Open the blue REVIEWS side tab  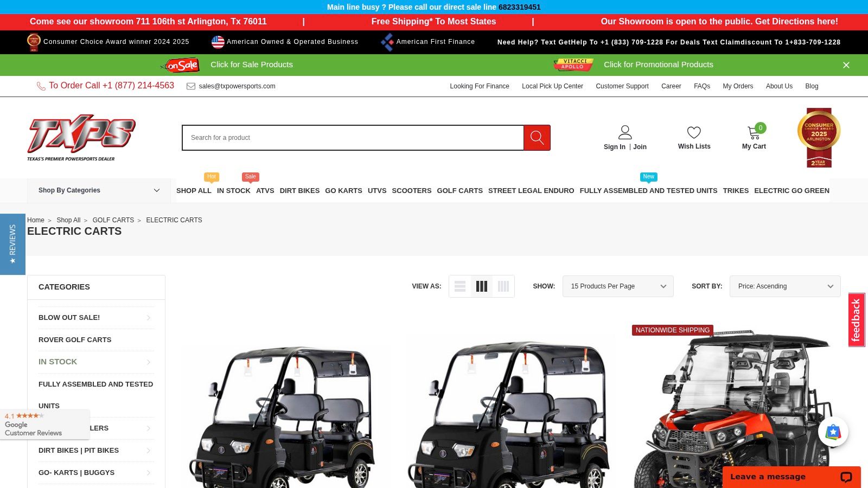click(12, 244)
